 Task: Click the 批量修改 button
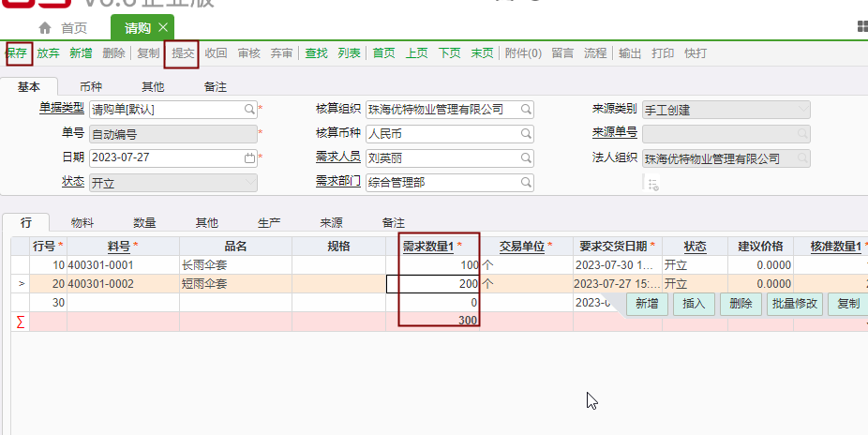(796, 304)
